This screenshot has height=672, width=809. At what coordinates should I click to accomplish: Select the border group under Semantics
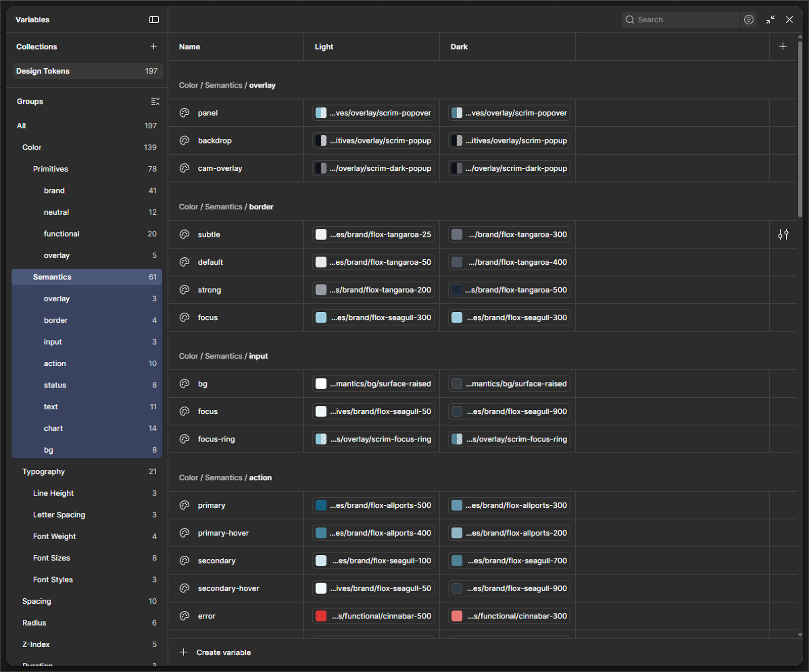tap(87, 320)
